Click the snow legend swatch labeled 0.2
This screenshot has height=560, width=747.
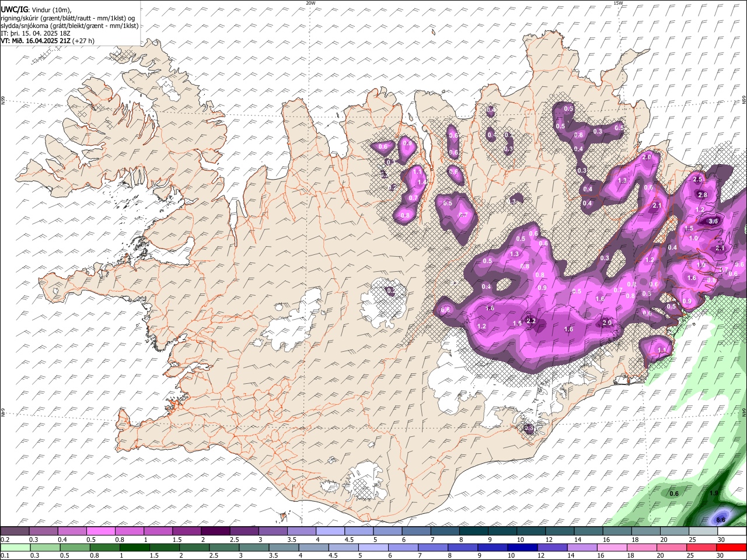(x=15, y=531)
